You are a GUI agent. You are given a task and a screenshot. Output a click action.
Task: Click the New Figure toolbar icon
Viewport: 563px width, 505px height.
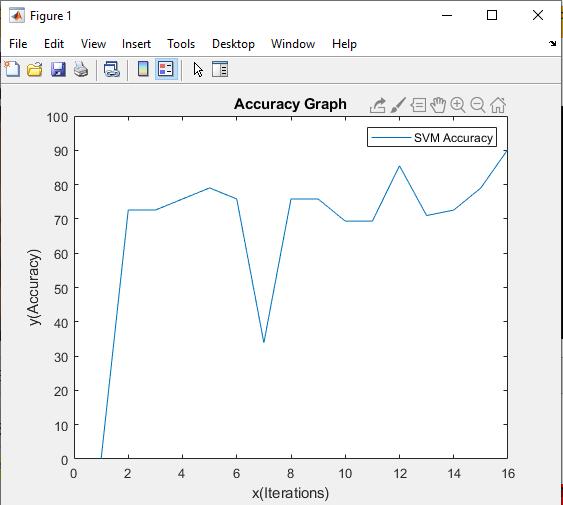click(x=12, y=69)
